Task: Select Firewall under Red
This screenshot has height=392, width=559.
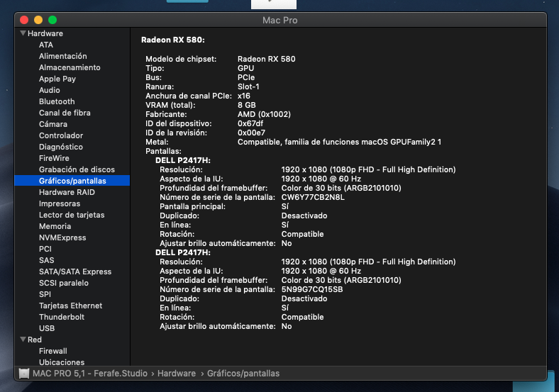Action: (x=52, y=351)
